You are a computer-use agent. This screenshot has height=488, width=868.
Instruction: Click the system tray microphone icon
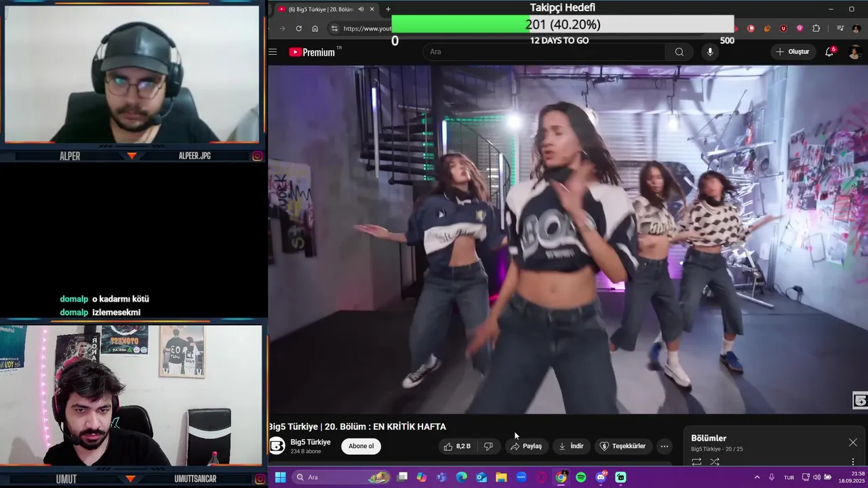point(772,477)
